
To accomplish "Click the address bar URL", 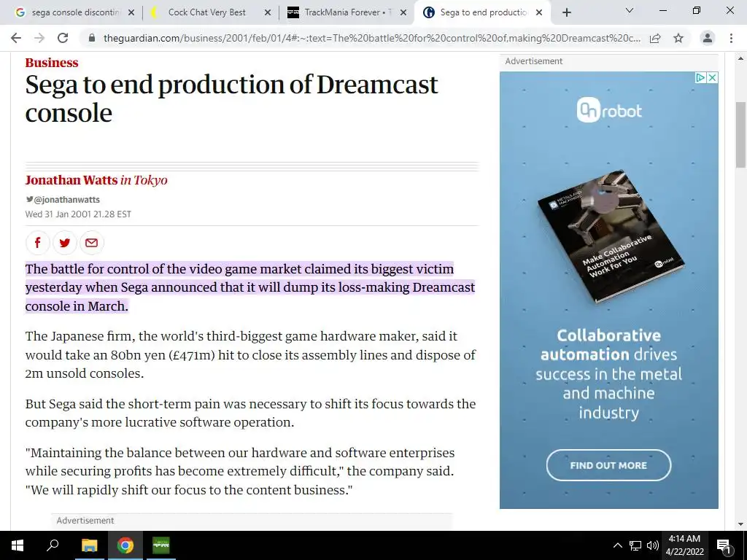I will click(371, 38).
